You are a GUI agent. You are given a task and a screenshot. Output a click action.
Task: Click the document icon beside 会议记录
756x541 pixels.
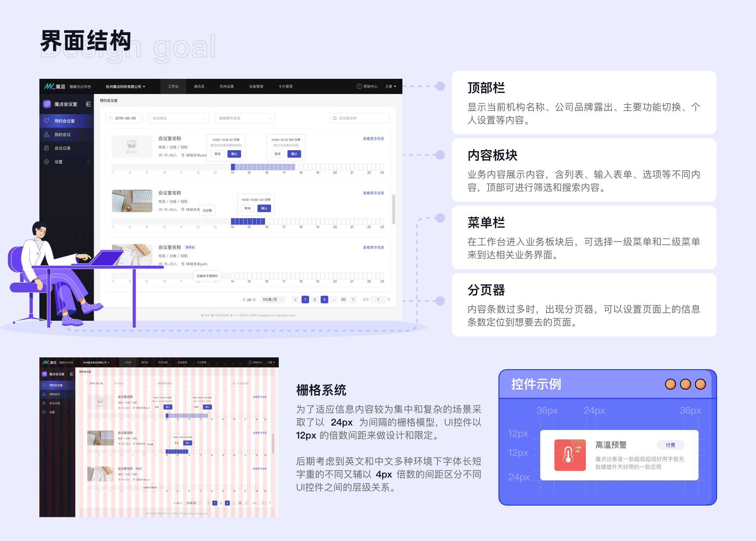pos(46,148)
